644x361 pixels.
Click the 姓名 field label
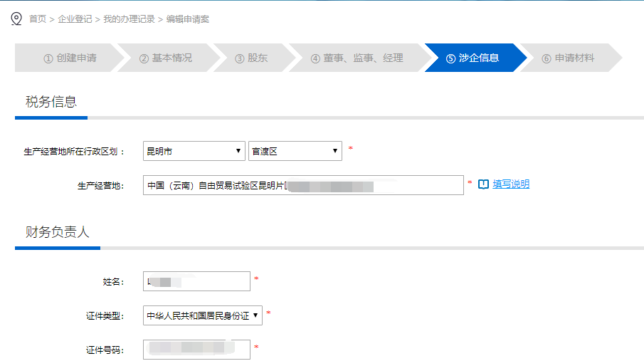pos(113,282)
